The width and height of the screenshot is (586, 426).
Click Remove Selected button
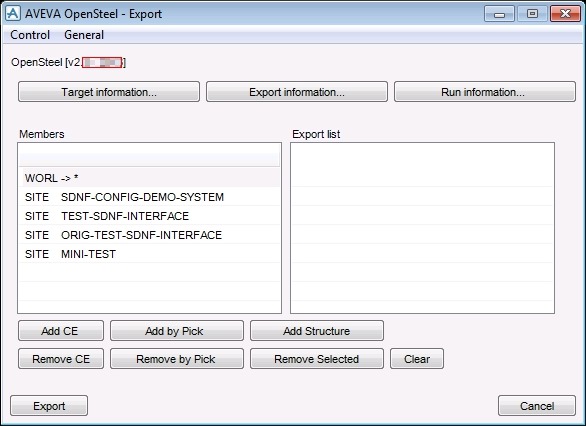[x=317, y=359]
